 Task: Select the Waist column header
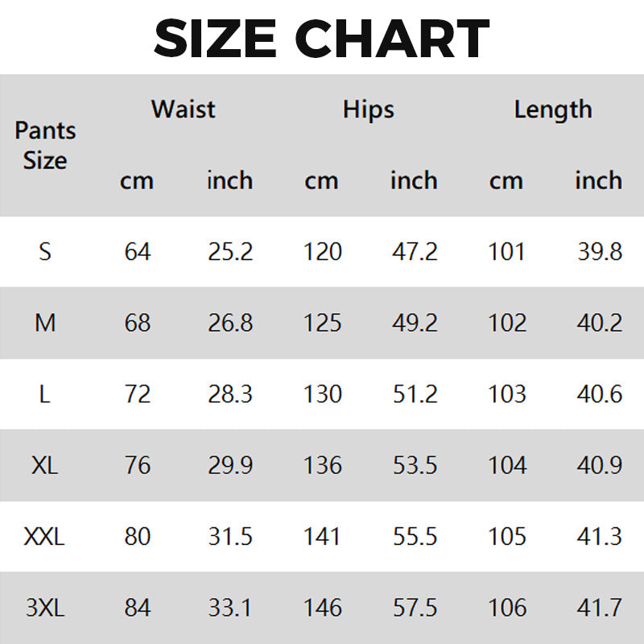pos(184,109)
